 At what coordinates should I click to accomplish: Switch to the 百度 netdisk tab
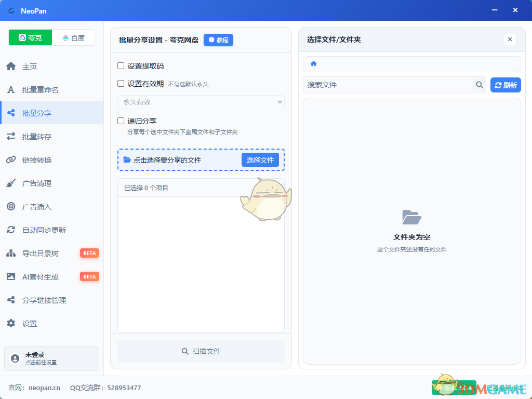click(x=73, y=38)
